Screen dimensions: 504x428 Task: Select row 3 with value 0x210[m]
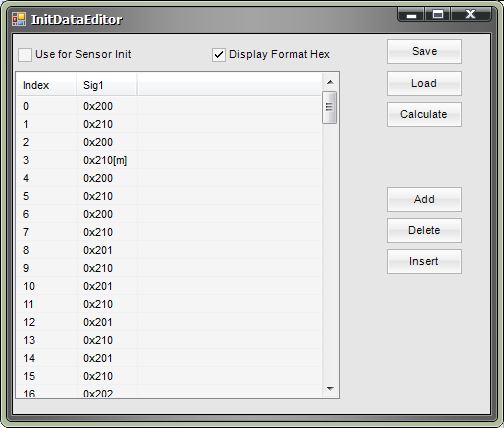coord(169,160)
